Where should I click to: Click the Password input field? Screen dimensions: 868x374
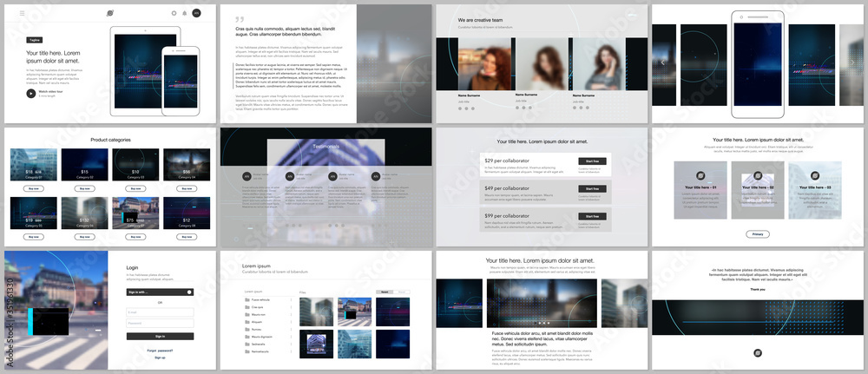pyautogui.click(x=160, y=323)
